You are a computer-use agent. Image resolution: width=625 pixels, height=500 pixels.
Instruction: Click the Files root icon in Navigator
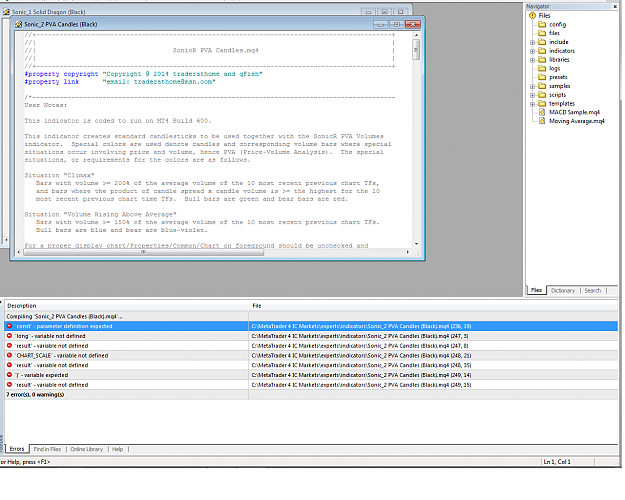[x=532, y=16]
